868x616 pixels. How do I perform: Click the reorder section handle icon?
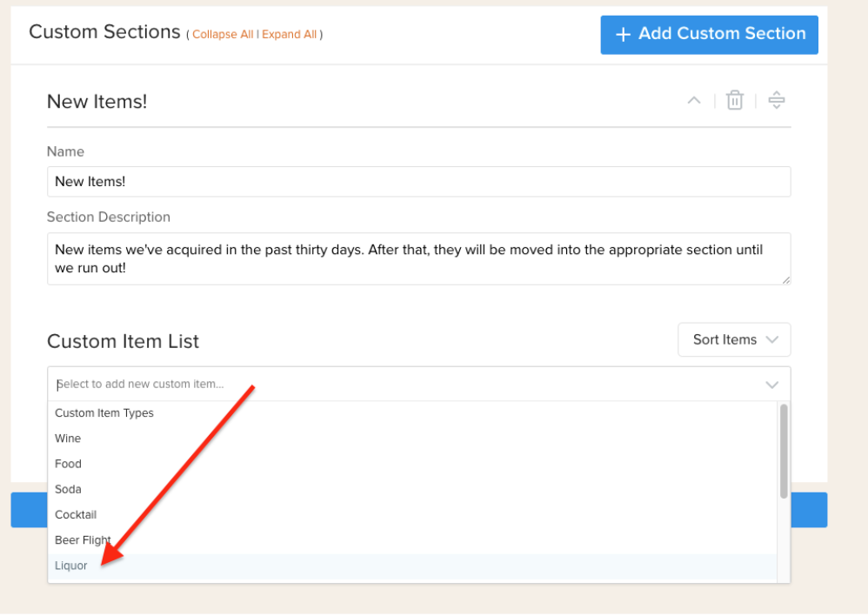[776, 100]
